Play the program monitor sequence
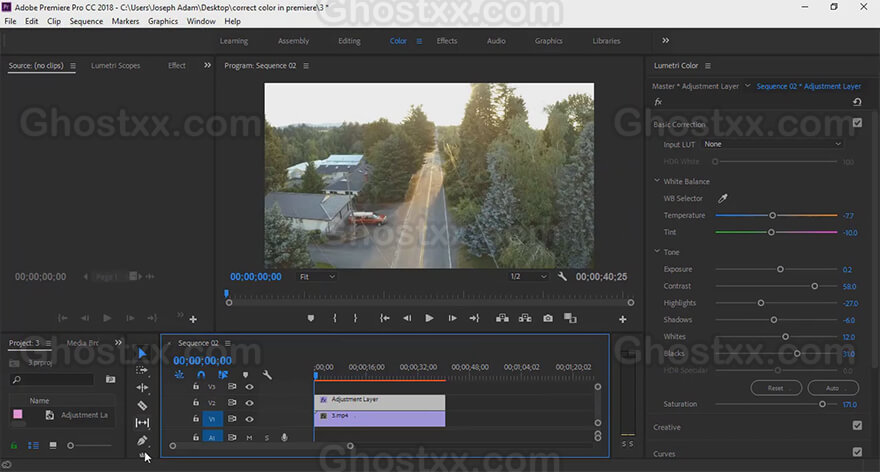The width and height of the screenshot is (880, 472). [429, 318]
